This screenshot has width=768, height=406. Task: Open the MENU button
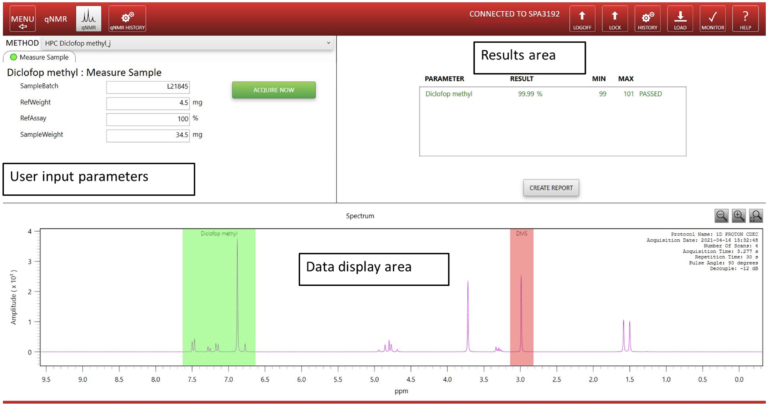pos(22,18)
